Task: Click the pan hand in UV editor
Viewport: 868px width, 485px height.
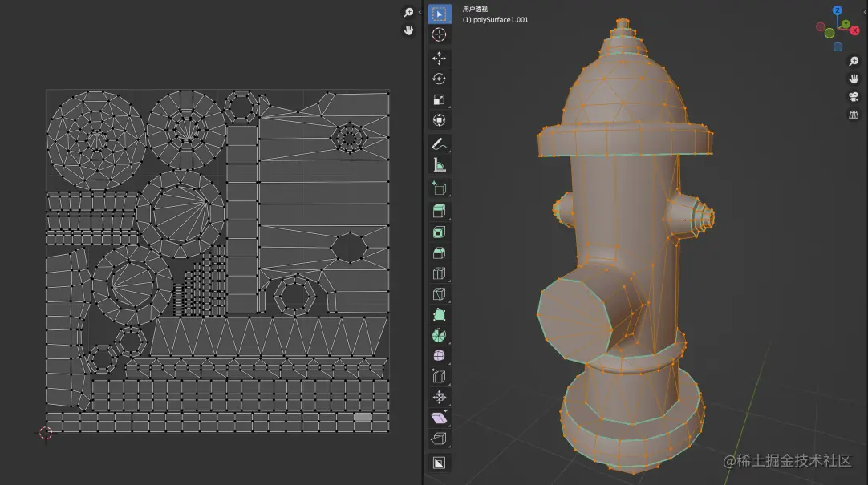Action: click(408, 30)
